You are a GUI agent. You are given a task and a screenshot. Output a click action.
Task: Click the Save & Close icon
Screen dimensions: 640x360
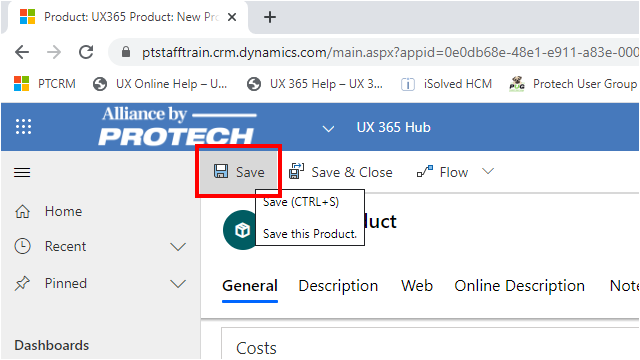click(x=296, y=171)
